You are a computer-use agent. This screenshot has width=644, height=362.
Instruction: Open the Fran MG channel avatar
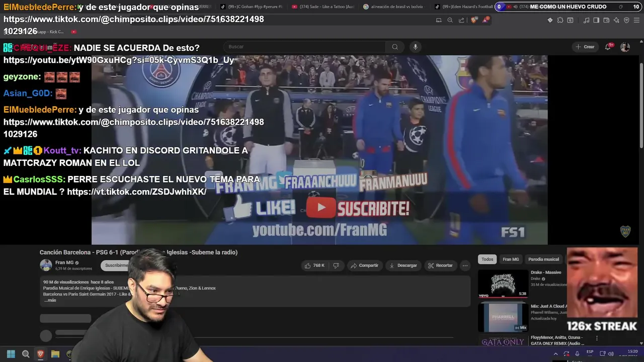pos(46,265)
